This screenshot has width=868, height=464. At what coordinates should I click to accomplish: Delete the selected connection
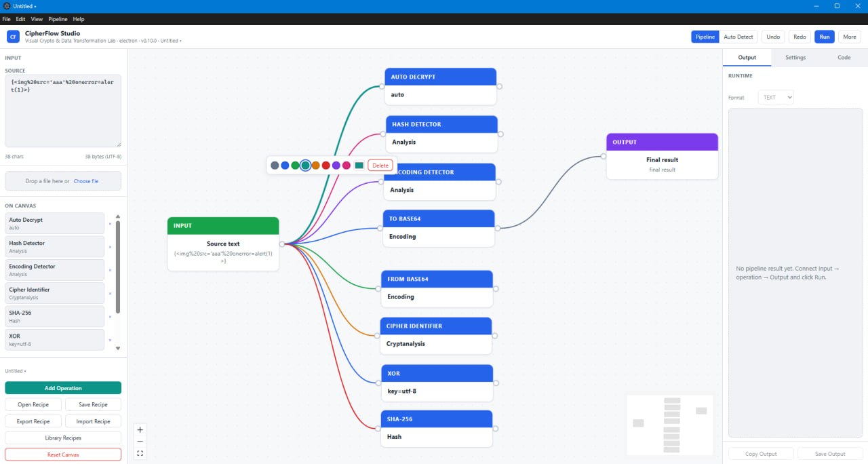click(380, 166)
